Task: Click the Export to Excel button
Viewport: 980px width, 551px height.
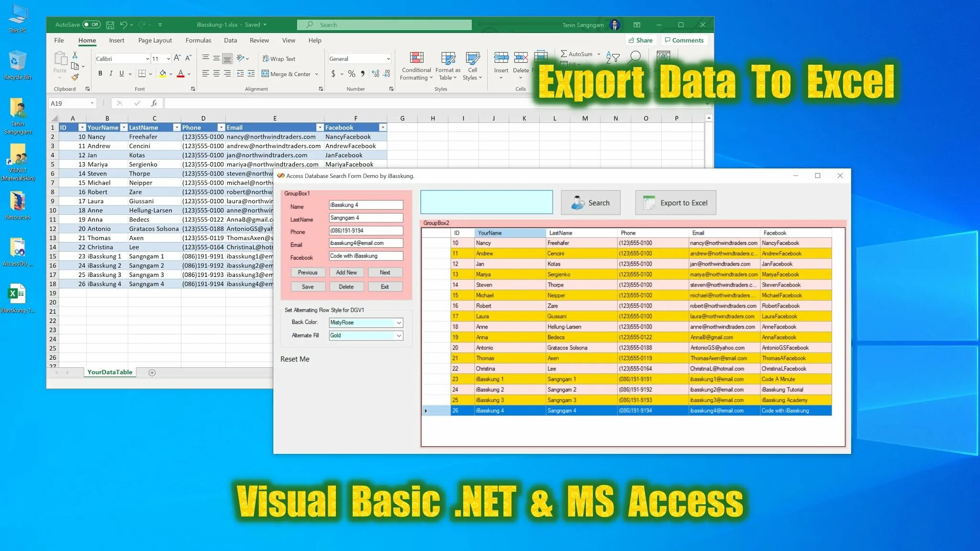Action: pos(675,203)
